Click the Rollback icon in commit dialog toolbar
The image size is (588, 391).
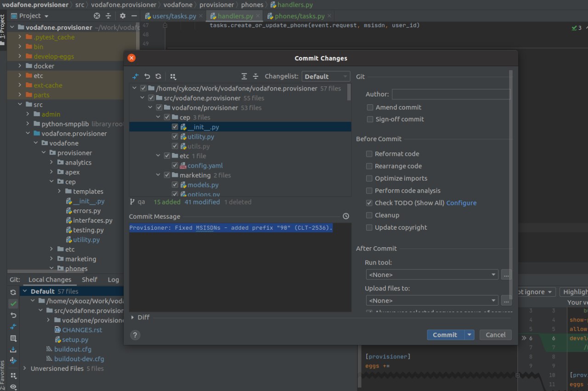click(147, 76)
